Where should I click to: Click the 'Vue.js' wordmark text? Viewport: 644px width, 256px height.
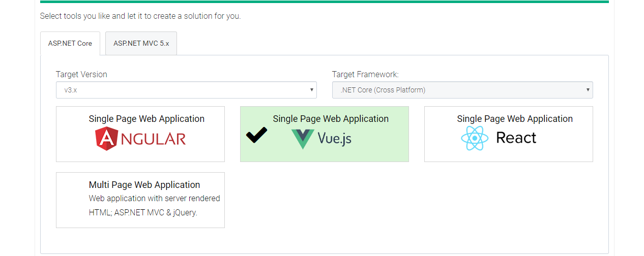pos(335,139)
